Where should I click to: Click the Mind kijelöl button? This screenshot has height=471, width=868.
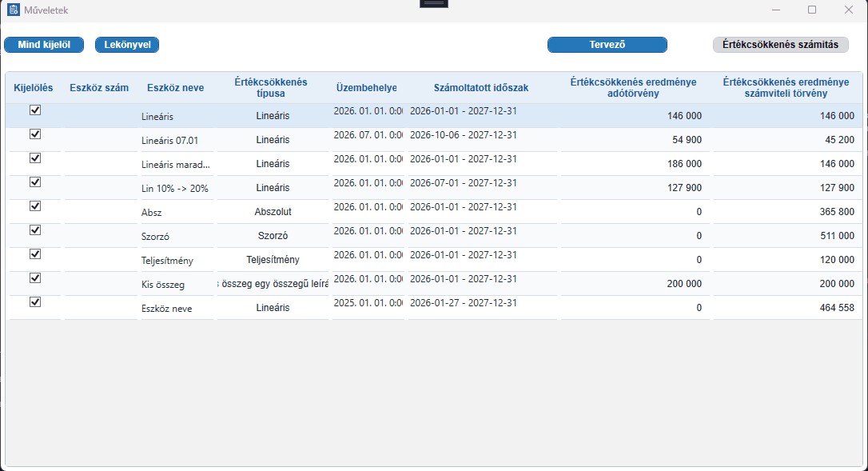click(44, 45)
